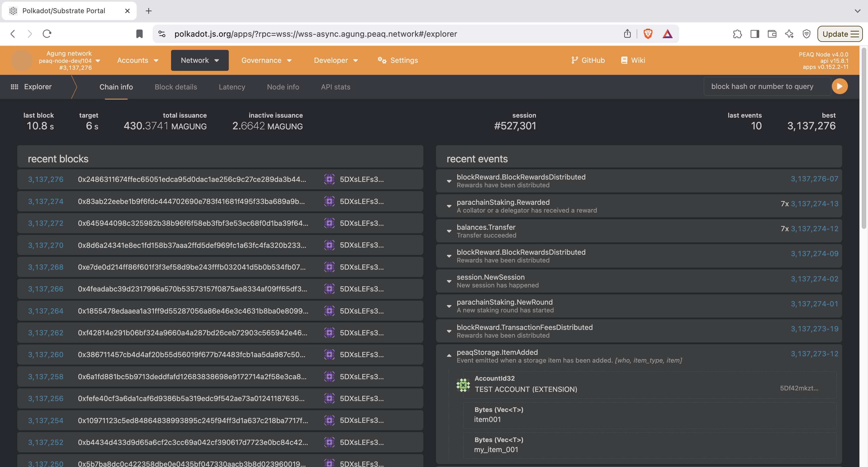Expand the session.NewSession event

pos(449,281)
